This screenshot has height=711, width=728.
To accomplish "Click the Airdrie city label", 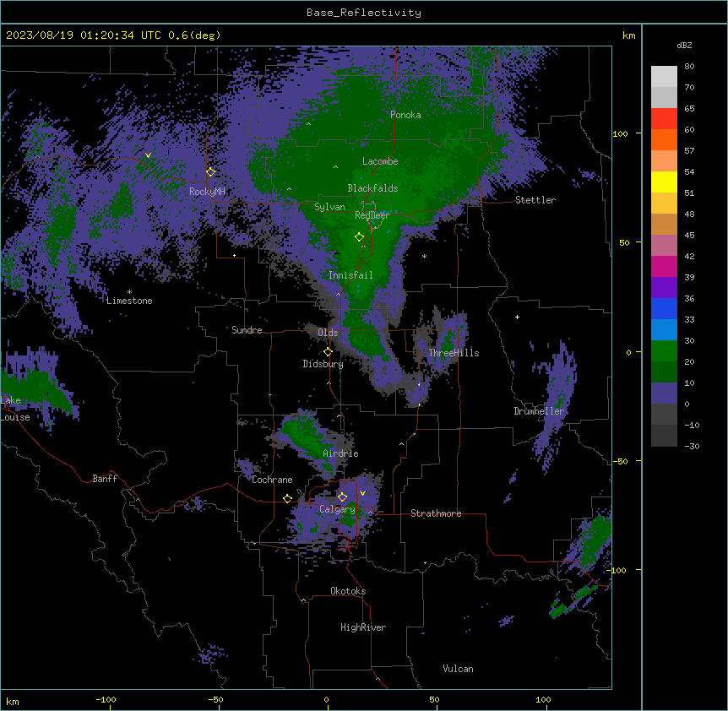I will click(341, 453).
